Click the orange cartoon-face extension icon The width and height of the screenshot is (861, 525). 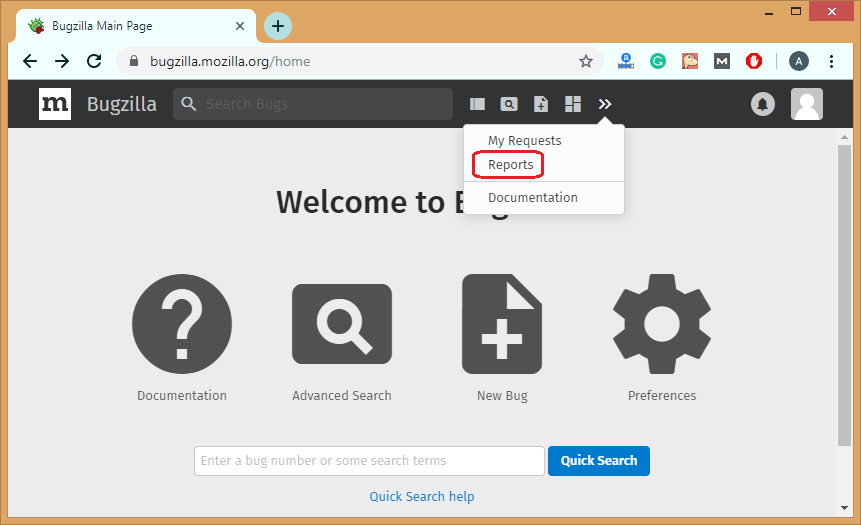pyautogui.click(x=690, y=61)
